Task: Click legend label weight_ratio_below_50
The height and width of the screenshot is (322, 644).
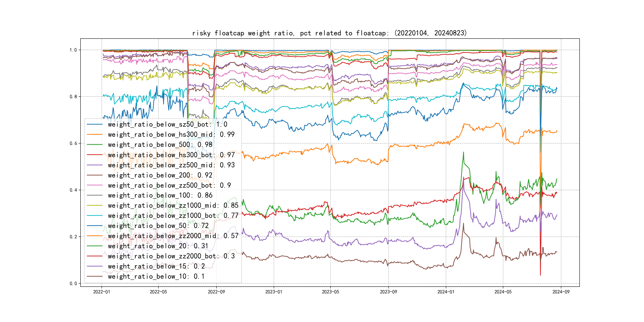Action: click(158, 226)
